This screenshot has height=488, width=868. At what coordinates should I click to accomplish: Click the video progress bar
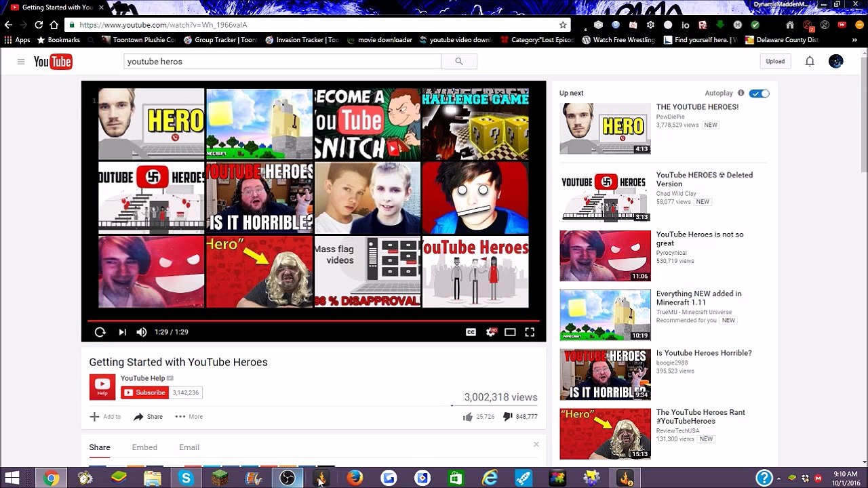313,321
